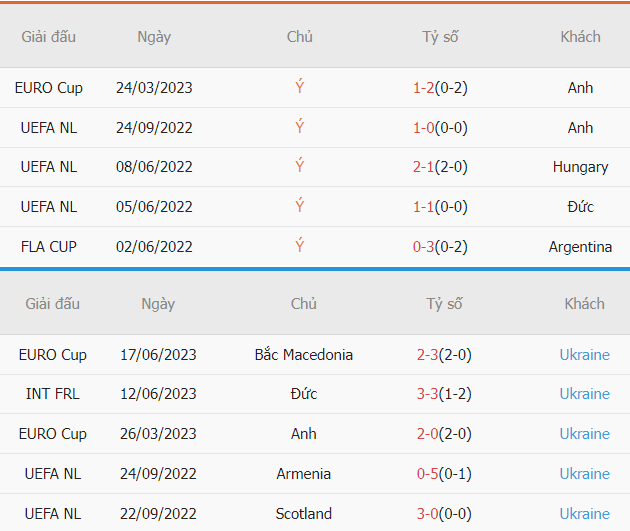Open Ukraine link in Đức 3-3 row
630x531 pixels.
coord(585,394)
